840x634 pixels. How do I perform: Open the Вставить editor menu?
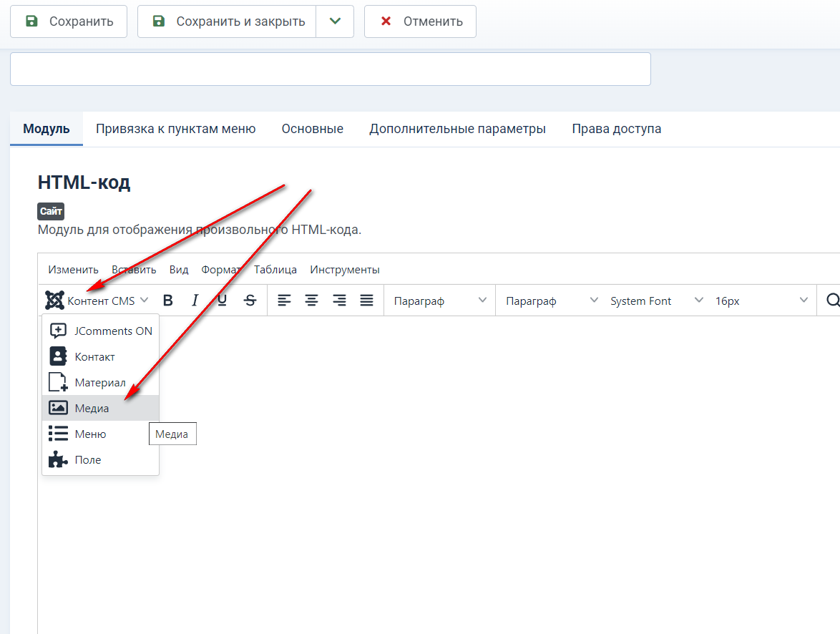click(134, 270)
